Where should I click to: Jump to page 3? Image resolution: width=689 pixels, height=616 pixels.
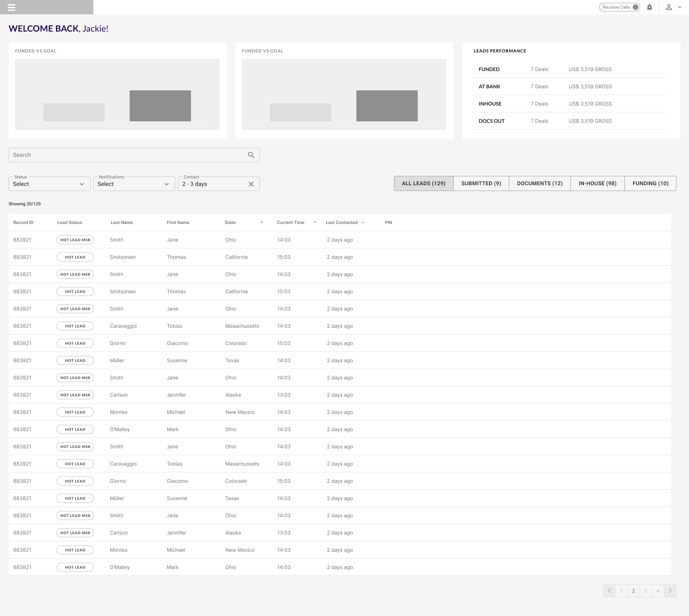[x=646, y=591]
